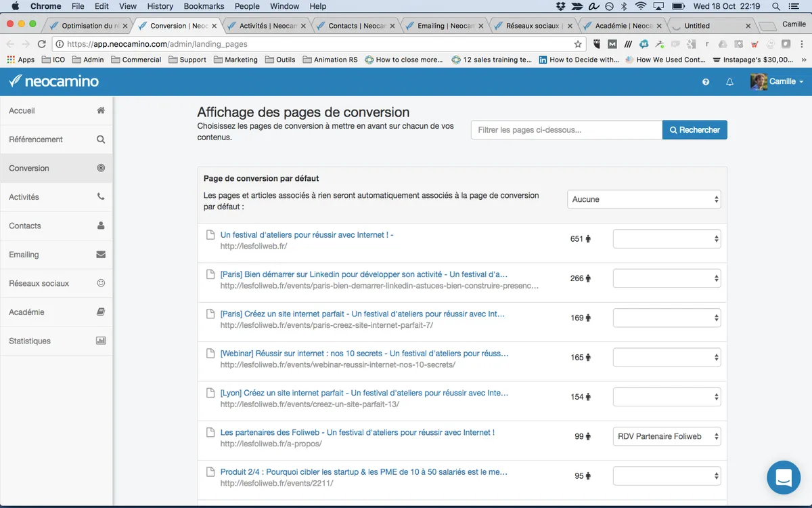Screen dimensions: 812x508
Task: Click the bar chart icon beside Statistiques
Action: (101, 341)
